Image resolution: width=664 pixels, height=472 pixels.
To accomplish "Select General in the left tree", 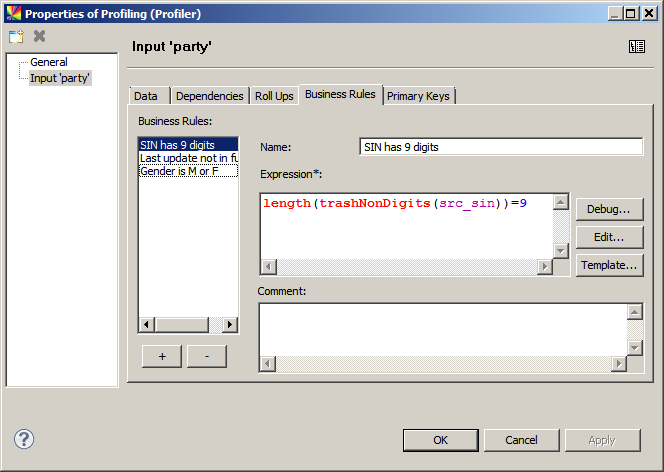I will (x=48, y=62).
